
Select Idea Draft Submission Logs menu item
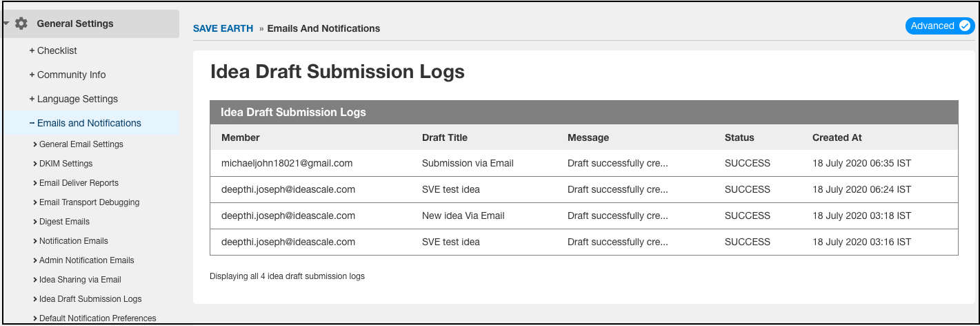[87, 299]
